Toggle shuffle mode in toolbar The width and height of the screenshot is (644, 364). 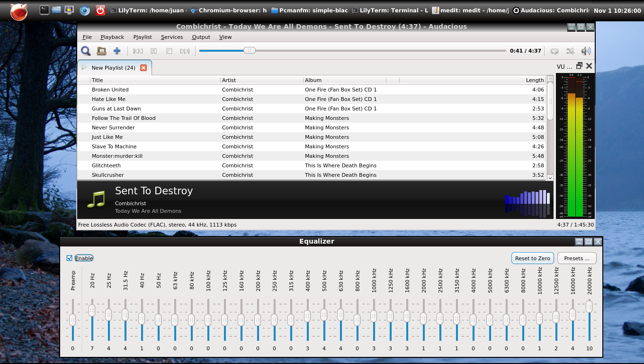click(570, 51)
